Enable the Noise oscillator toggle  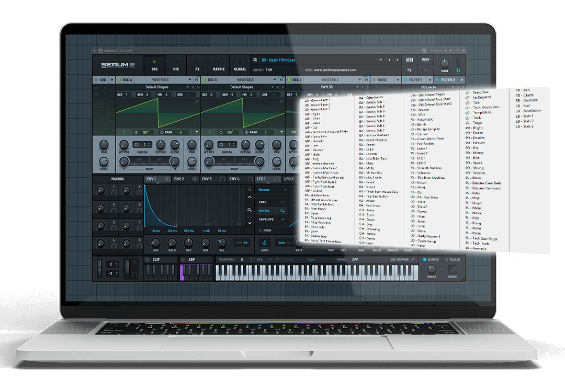point(374,80)
